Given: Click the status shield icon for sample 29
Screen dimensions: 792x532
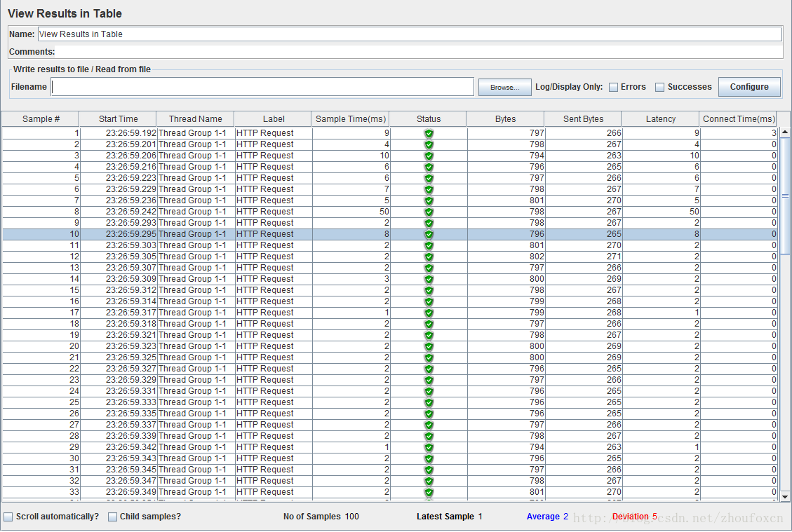Looking at the screenshot, I should pyautogui.click(x=429, y=447).
